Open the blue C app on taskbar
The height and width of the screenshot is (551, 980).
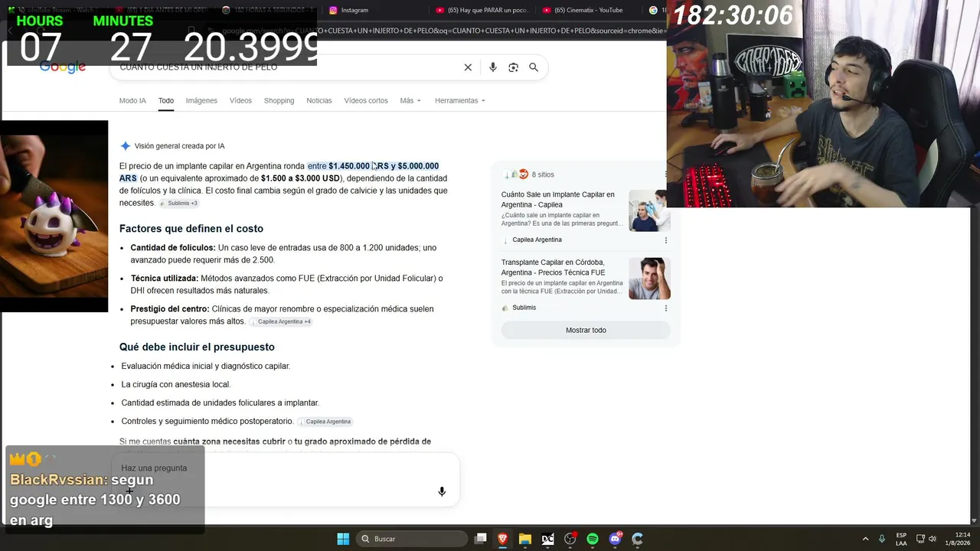(638, 539)
